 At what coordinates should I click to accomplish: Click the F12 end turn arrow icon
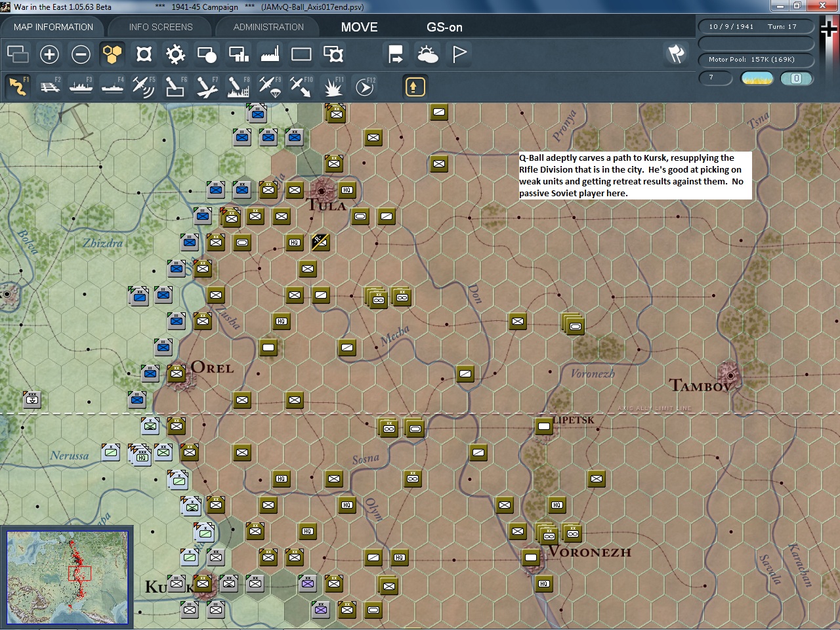pos(364,87)
